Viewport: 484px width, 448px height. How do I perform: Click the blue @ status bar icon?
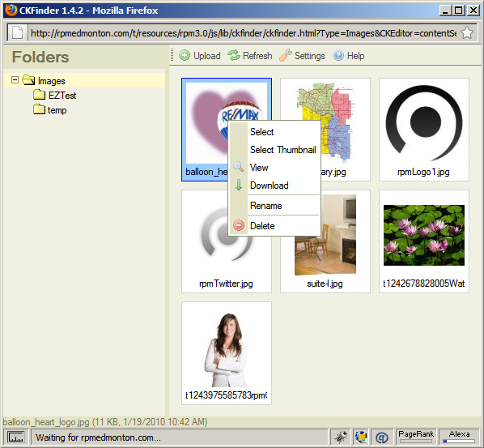(x=382, y=437)
